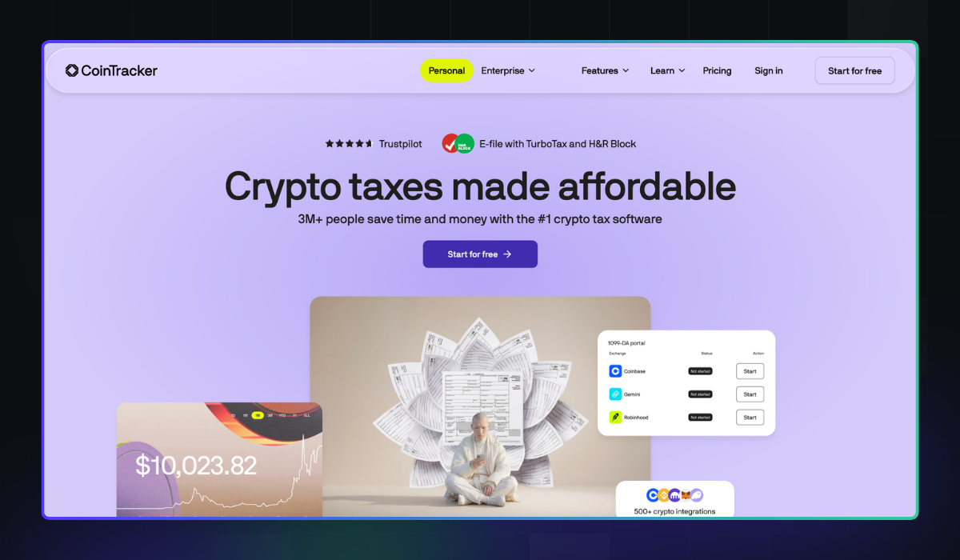Click the CoinTracker logo icon
The image size is (960, 560).
72,70
